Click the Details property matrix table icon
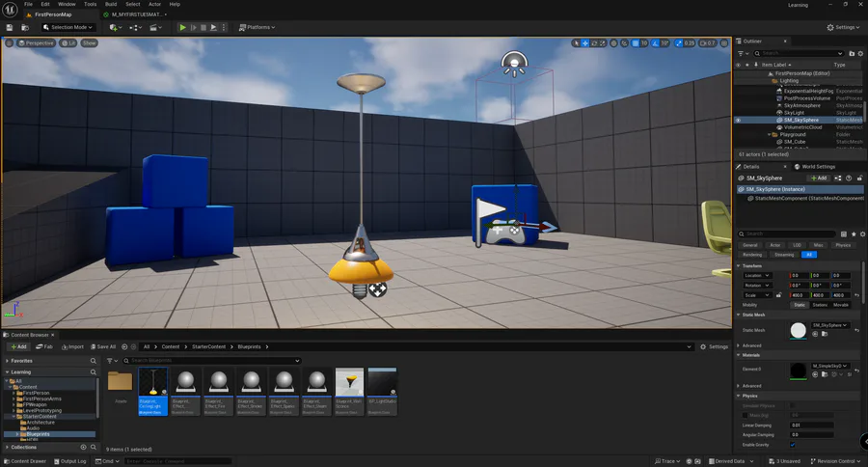The height and width of the screenshot is (467, 868). pyautogui.click(x=844, y=233)
